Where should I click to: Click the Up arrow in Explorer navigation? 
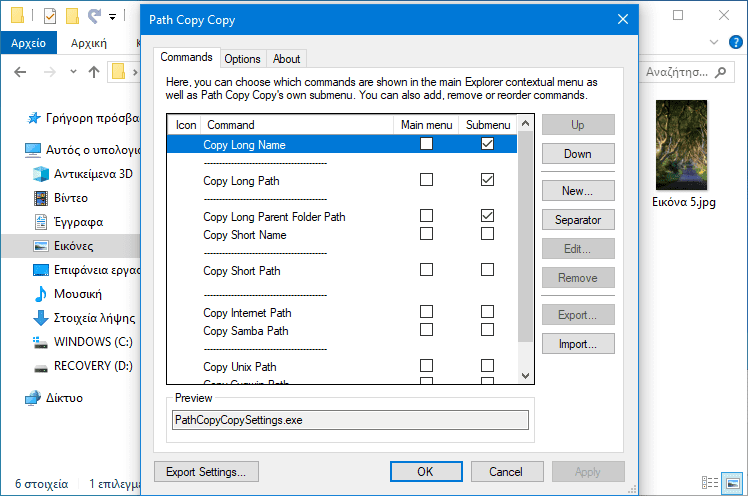93,72
